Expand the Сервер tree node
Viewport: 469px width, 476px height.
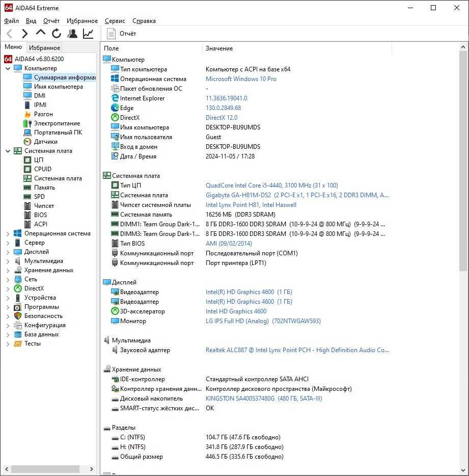pos(8,243)
